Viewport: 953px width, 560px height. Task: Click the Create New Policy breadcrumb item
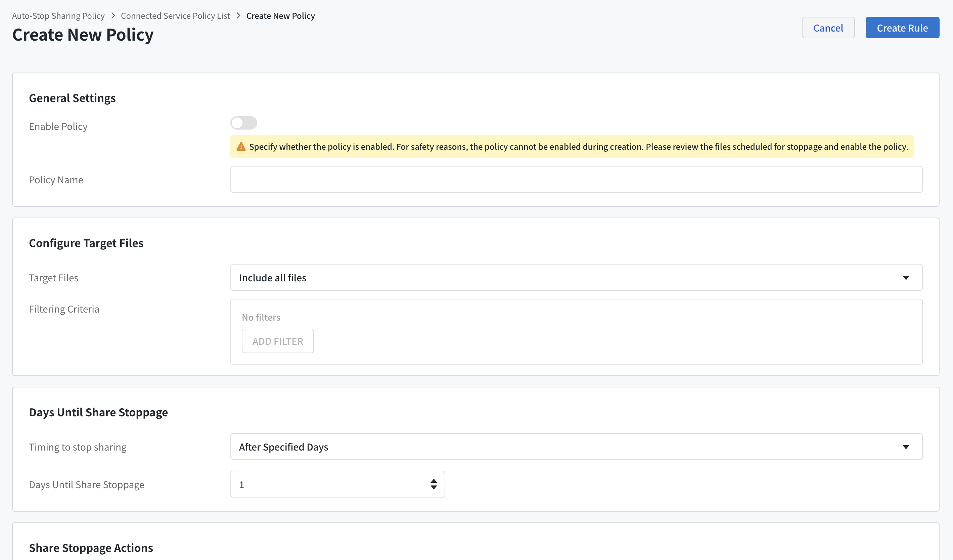point(281,16)
